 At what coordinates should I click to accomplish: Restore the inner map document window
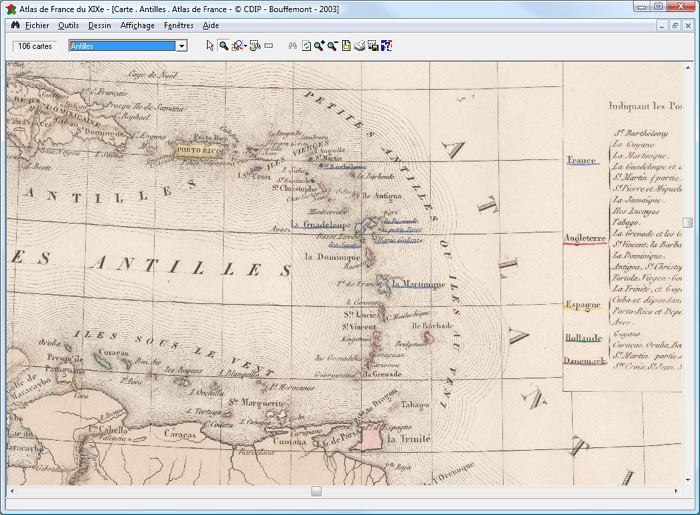pyautogui.click(x=675, y=26)
